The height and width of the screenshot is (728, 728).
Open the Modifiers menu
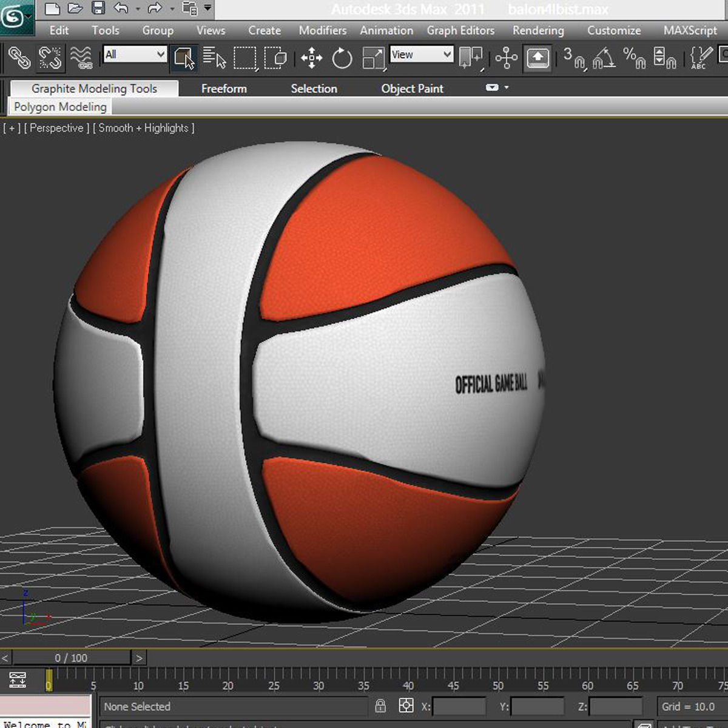(x=323, y=30)
